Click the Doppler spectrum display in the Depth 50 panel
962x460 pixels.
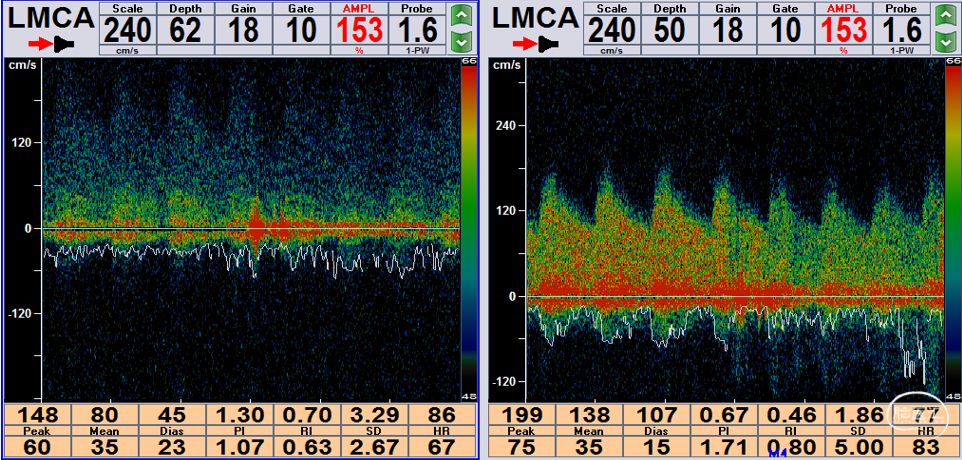[735, 229]
